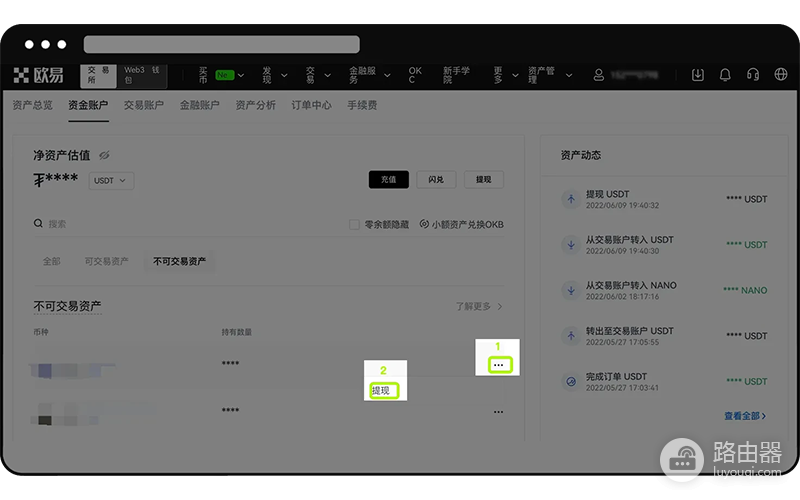Click the first blurred coin icon
This screenshot has height=500, width=800.
[x=45, y=370]
